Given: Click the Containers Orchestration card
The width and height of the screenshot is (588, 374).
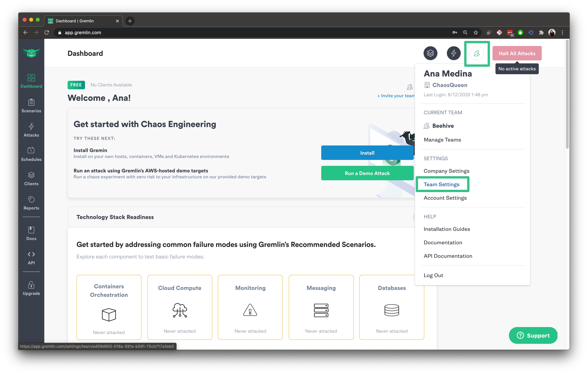Looking at the screenshot, I should 109,307.
